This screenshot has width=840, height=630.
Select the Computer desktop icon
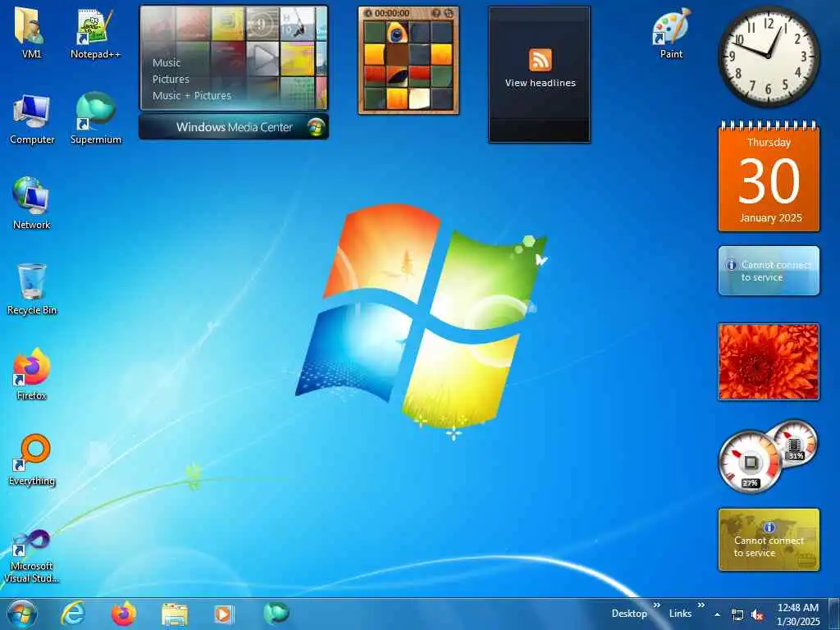pos(32,119)
